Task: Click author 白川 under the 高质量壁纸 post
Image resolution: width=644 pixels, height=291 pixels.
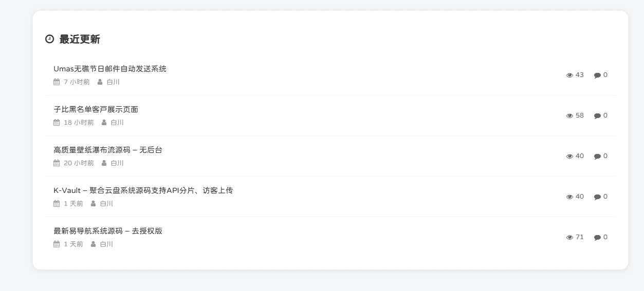Action: click(x=117, y=163)
